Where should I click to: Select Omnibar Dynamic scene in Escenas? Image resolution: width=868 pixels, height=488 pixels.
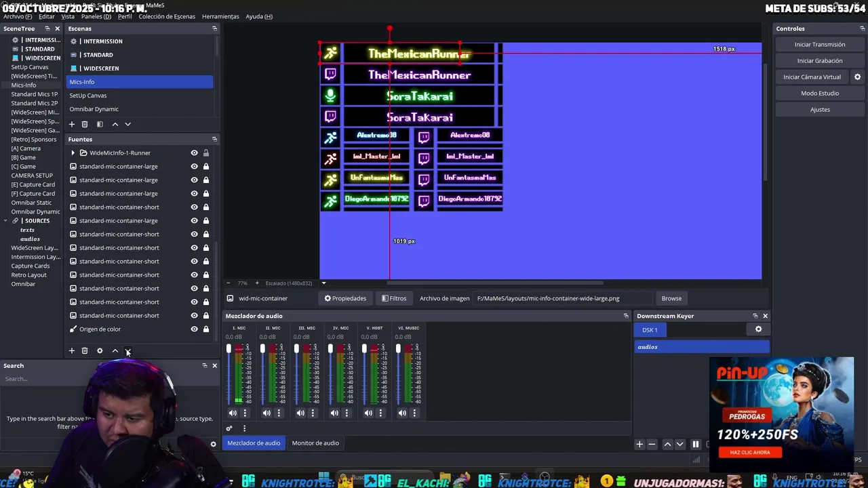[140, 109]
